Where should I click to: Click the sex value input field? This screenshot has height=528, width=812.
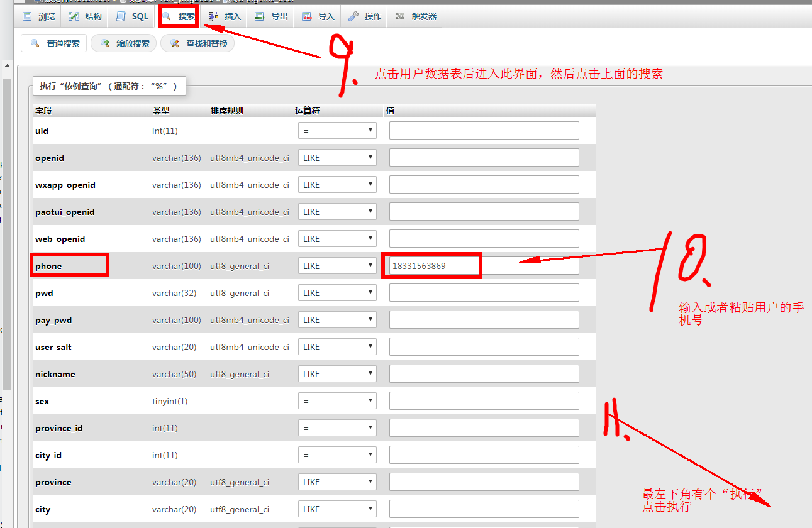pos(484,401)
